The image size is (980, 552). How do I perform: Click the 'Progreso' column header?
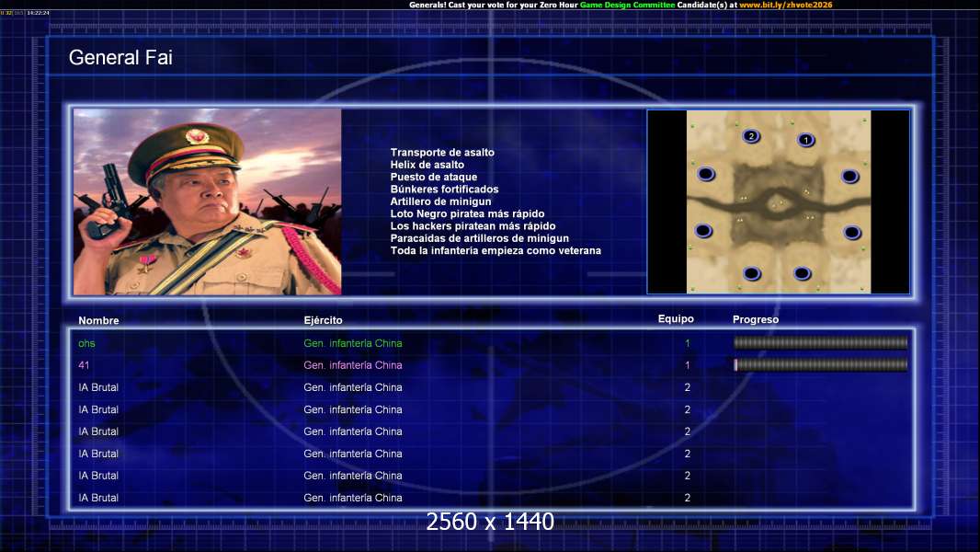coord(756,319)
